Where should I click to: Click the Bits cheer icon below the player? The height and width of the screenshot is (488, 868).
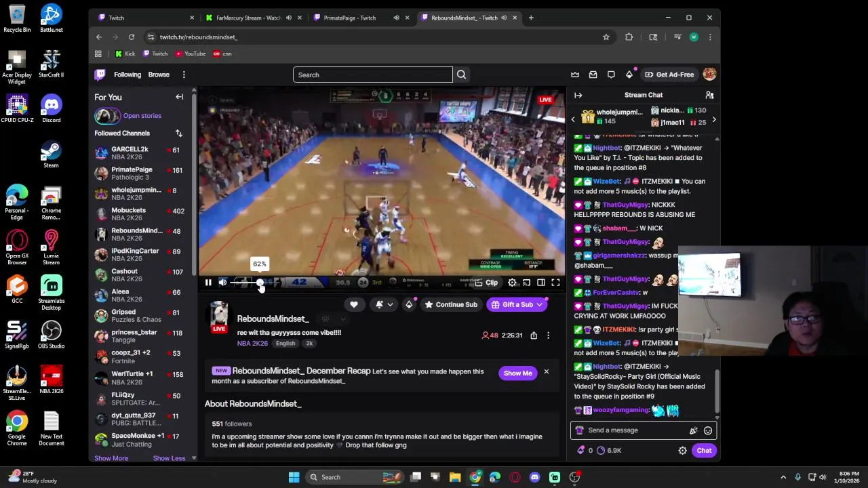(409, 304)
